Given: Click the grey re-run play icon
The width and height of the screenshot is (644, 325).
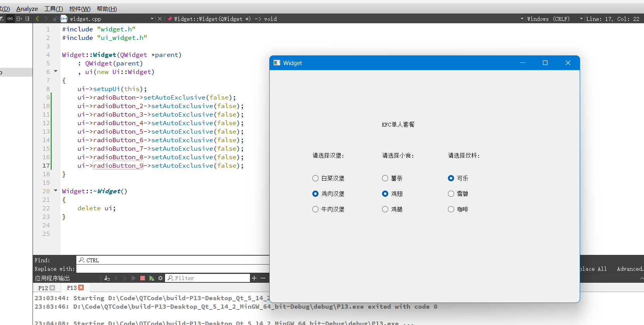Looking at the screenshot, I should (x=134, y=278).
